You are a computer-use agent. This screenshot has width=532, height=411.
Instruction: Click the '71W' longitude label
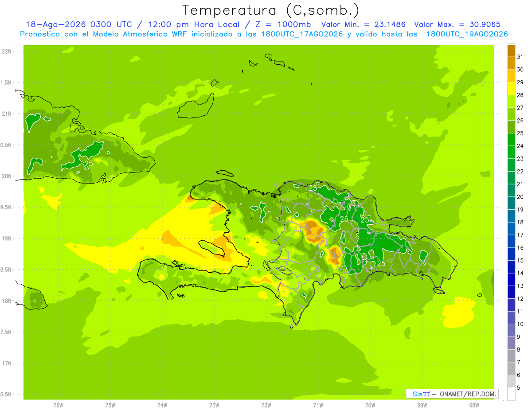coord(318,405)
